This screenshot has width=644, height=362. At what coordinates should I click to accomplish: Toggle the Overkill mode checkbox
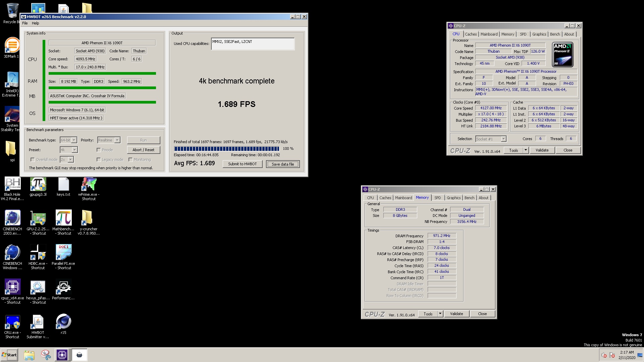pos(33,160)
